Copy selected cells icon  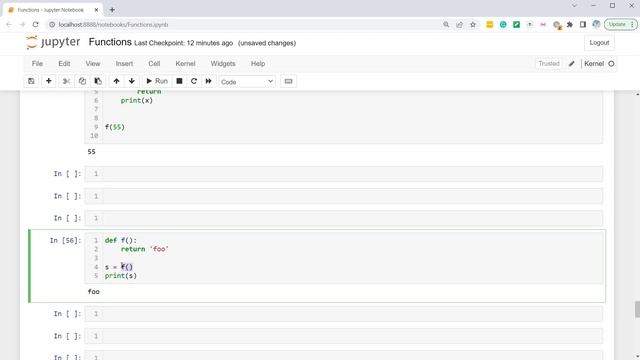pyautogui.click(x=82, y=81)
